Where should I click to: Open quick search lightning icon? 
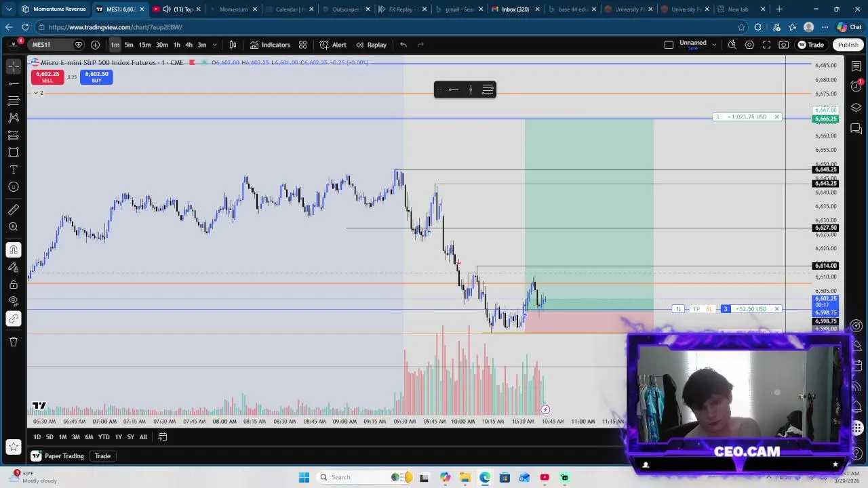(x=732, y=45)
